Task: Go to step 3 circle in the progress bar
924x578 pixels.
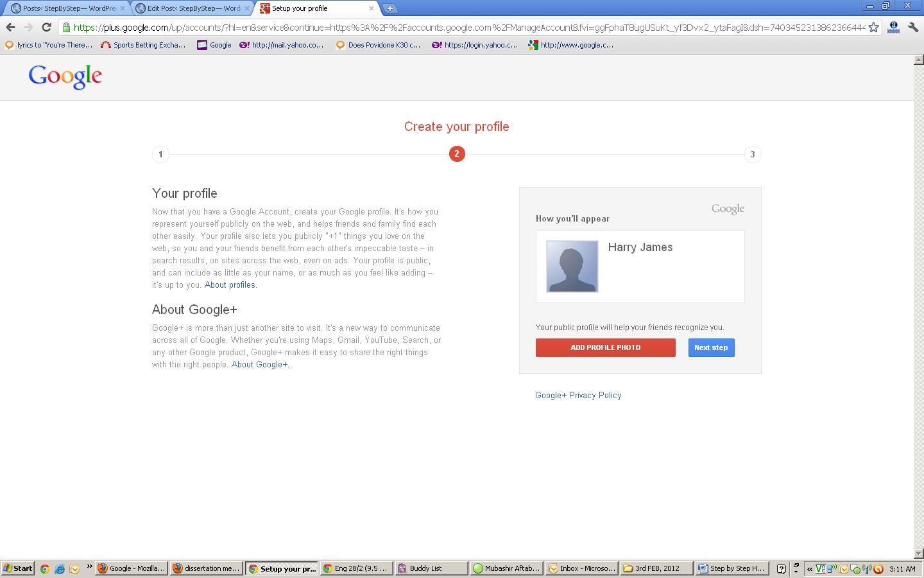Action: (x=753, y=154)
